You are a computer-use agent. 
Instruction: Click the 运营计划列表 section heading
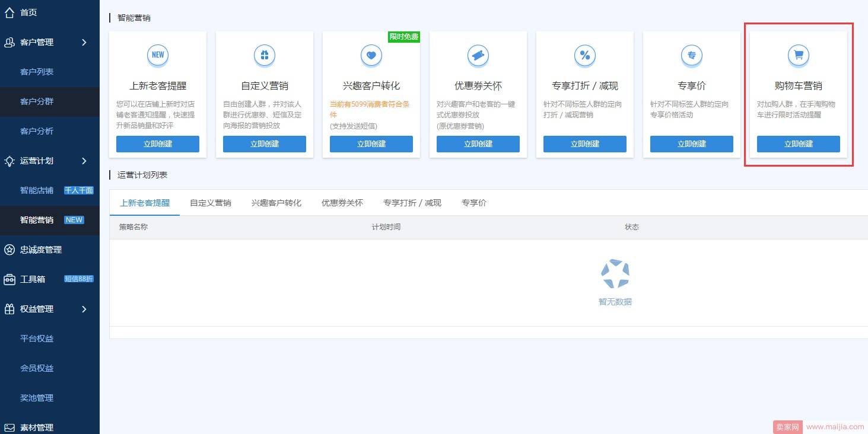142,175
